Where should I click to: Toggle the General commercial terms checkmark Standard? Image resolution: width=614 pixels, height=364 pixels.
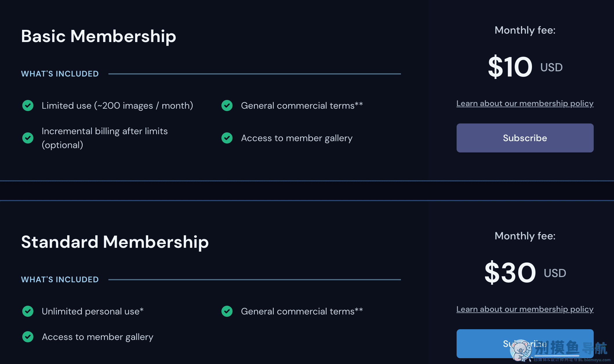(x=227, y=311)
